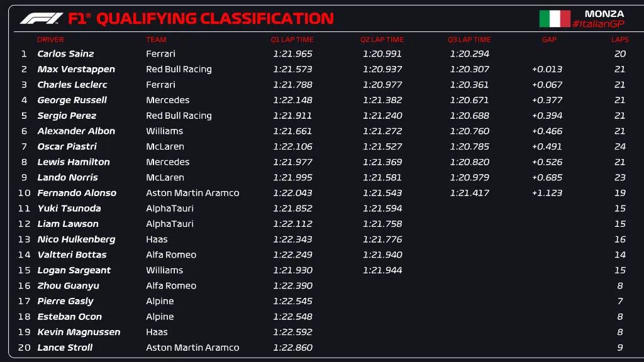Click driver name Carlos Sainz
644x362 pixels.
coord(65,54)
